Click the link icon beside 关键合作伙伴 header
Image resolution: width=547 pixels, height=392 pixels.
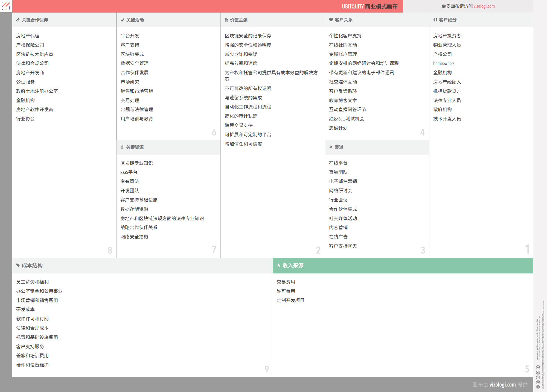[x=18, y=20]
